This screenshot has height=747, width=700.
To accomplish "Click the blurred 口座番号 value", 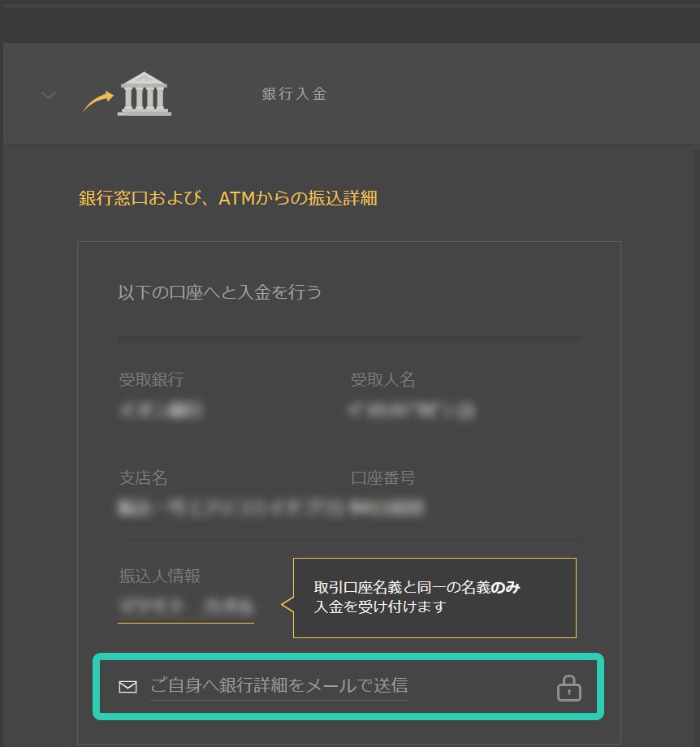I will click(x=387, y=507).
